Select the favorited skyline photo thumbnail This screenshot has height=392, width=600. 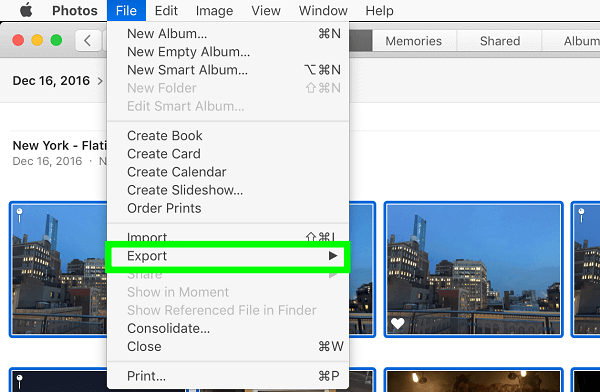coord(473,270)
